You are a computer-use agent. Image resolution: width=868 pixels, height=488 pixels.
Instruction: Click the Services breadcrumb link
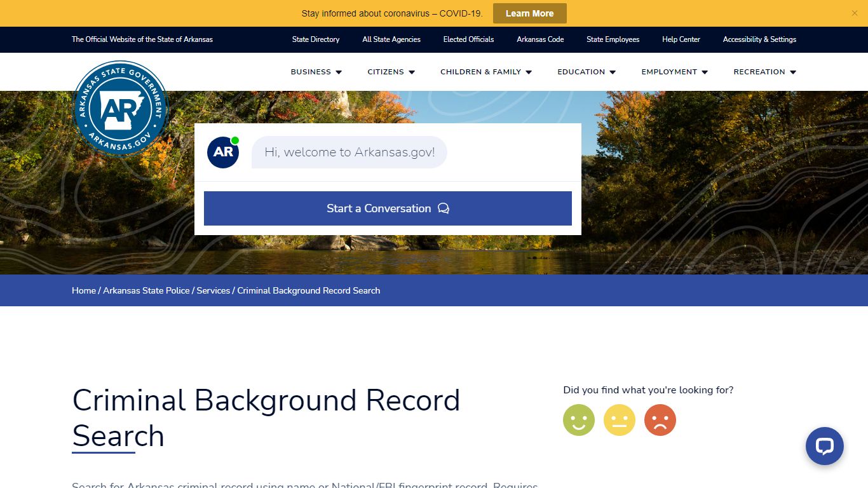coord(213,290)
